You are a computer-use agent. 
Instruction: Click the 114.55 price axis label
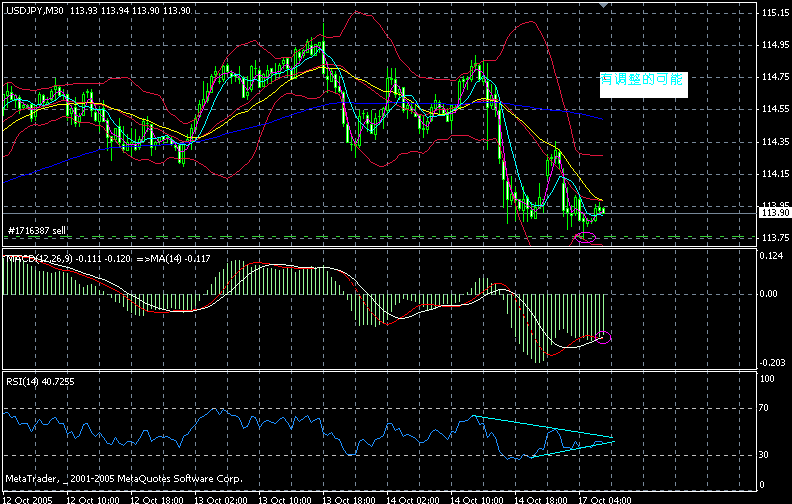[x=775, y=109]
